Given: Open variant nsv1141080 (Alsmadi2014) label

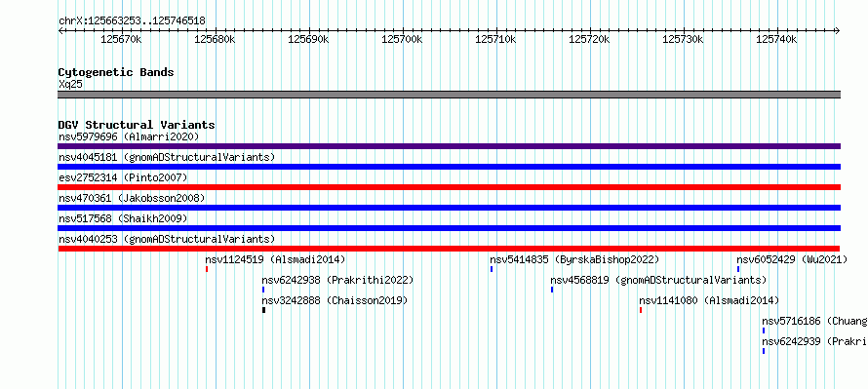Looking at the screenshot, I should click(x=709, y=300).
